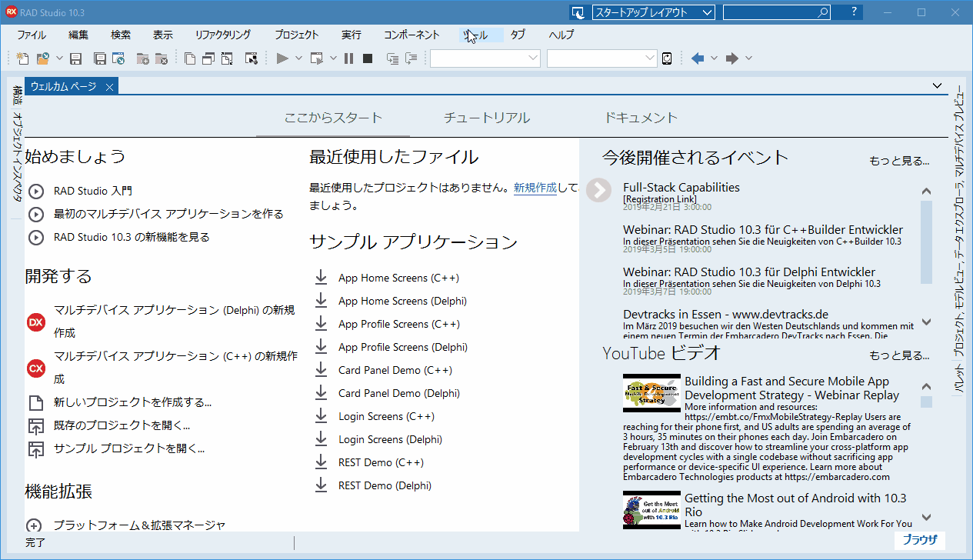Click the Toggle Form/Unit icon
973x560 pixels.
(227, 58)
